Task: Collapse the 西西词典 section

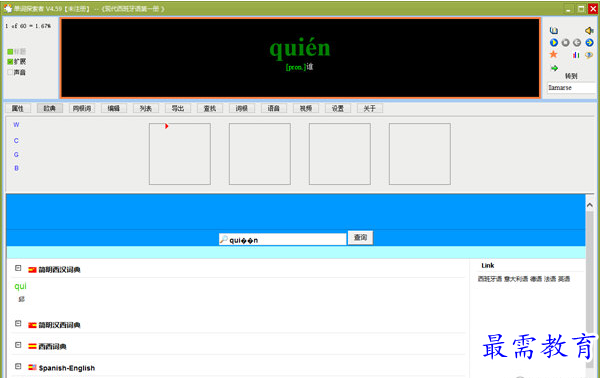Action: point(18,345)
